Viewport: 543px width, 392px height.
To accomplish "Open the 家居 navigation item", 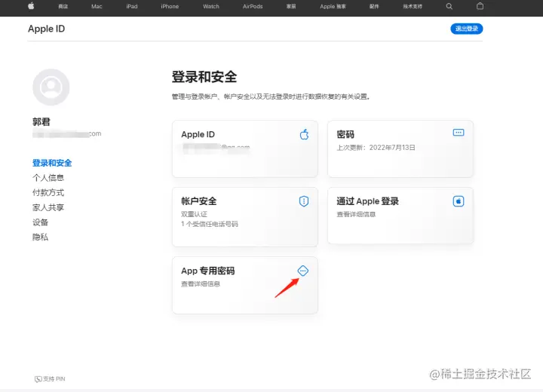I will [291, 6].
